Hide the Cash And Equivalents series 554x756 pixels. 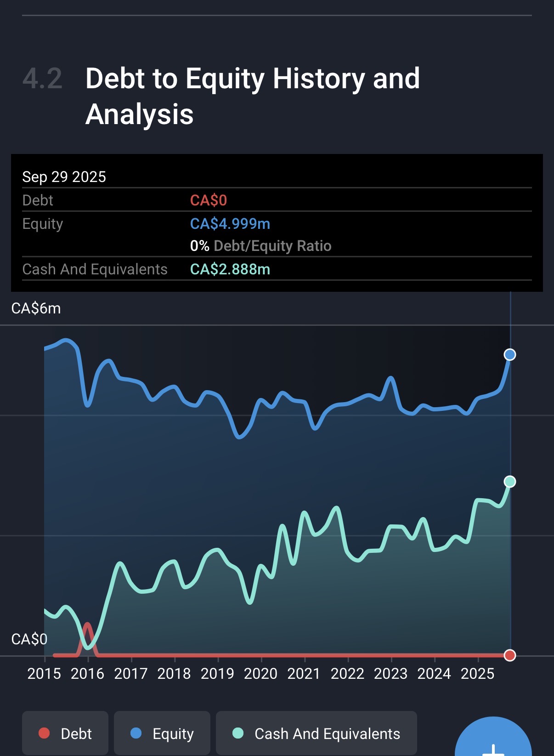[317, 733]
